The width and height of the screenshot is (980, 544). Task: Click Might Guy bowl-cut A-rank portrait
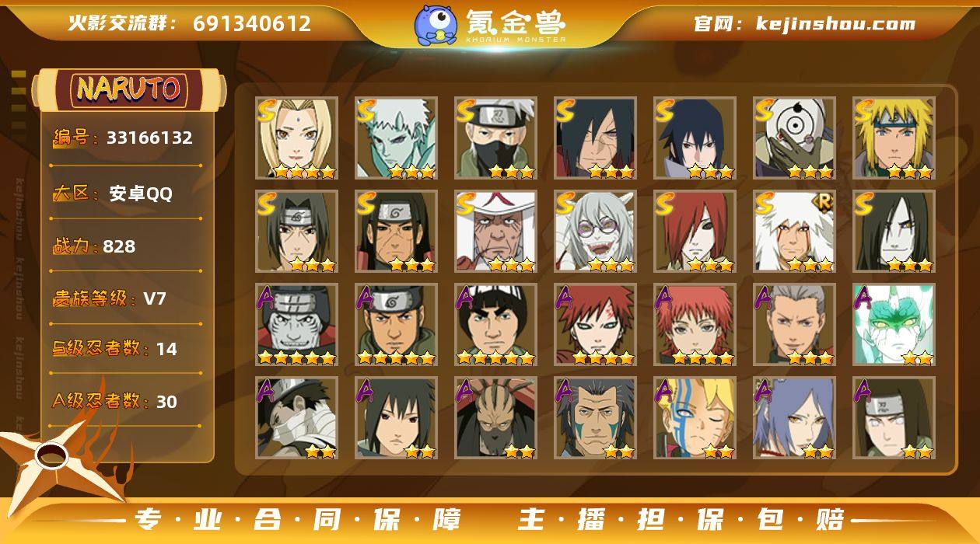495,325
